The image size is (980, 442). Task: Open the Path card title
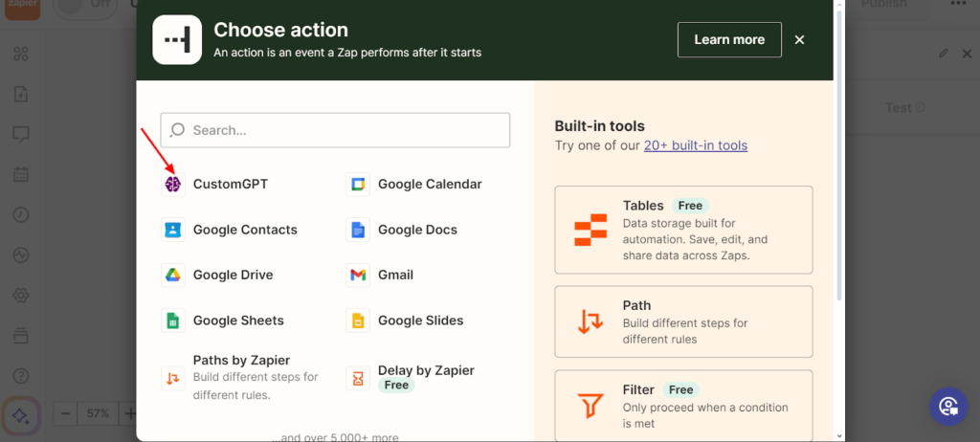point(636,306)
